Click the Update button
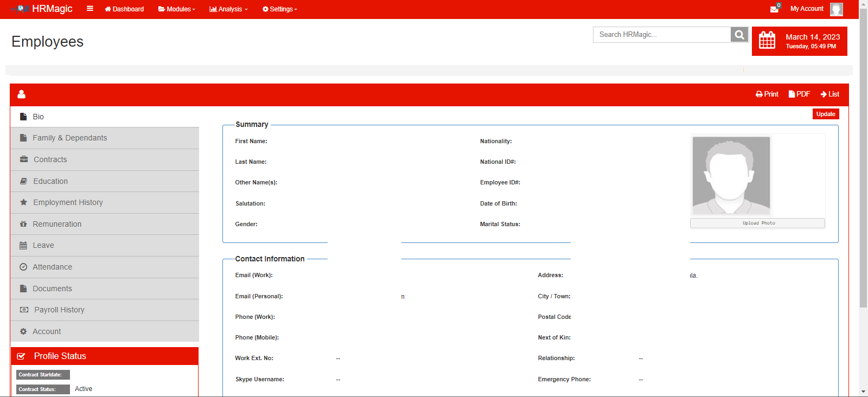Screen dimensions: 868x397 825,114
